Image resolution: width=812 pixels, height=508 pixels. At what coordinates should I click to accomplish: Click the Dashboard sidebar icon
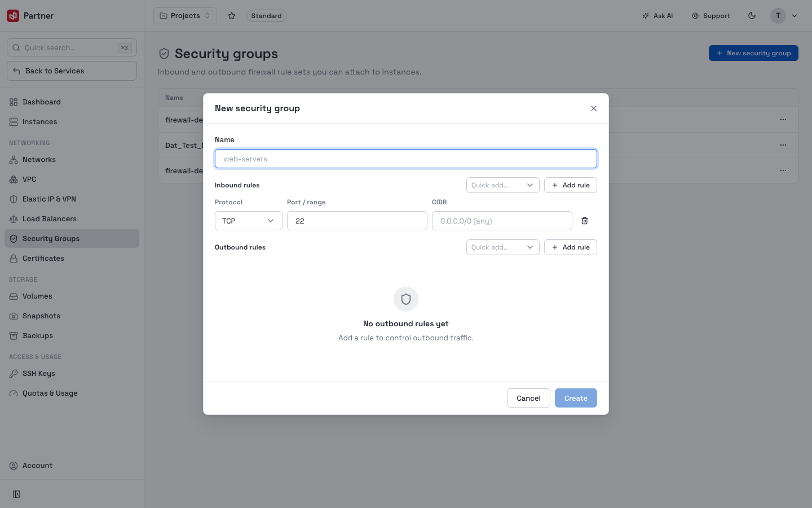click(14, 102)
